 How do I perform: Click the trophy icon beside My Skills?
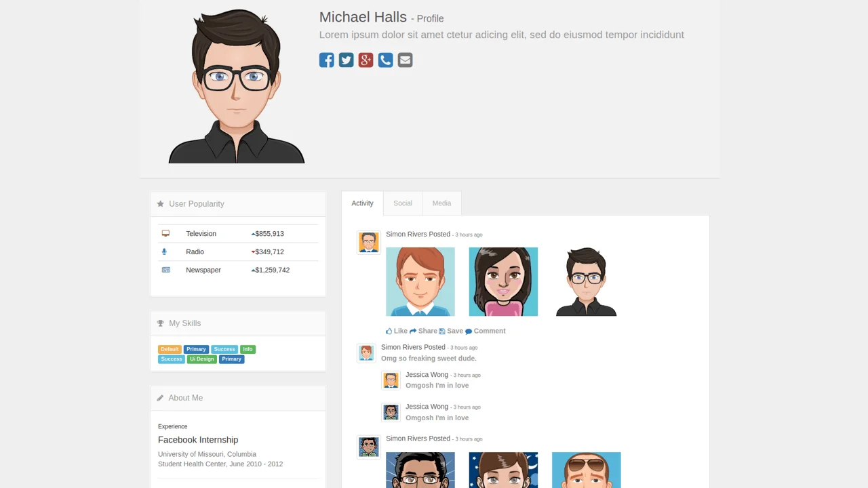(160, 323)
